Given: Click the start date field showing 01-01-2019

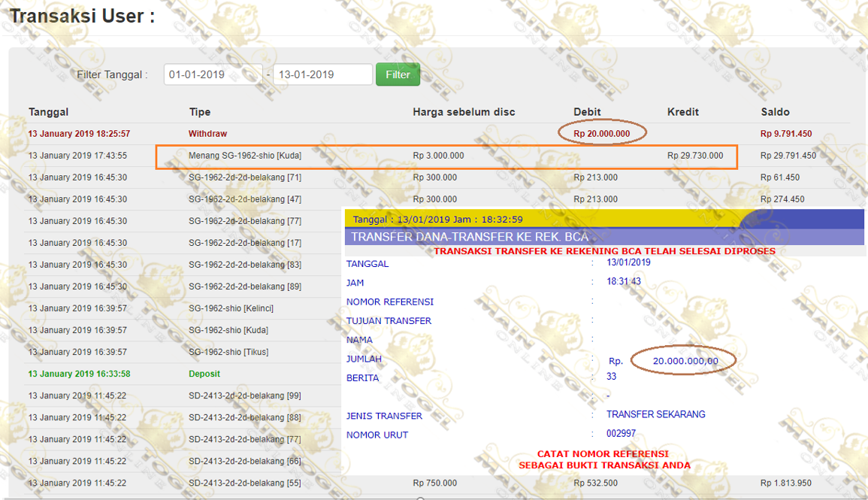Looking at the screenshot, I should [x=213, y=74].
